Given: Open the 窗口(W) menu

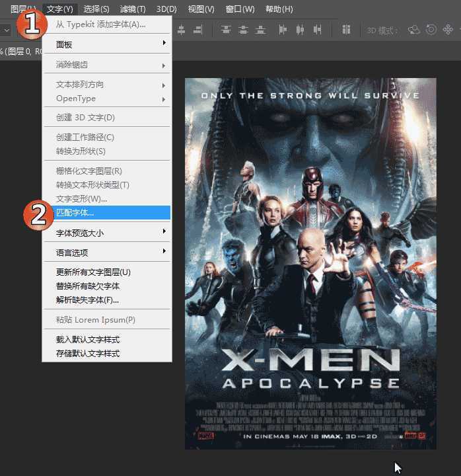Looking at the screenshot, I should (240, 9).
